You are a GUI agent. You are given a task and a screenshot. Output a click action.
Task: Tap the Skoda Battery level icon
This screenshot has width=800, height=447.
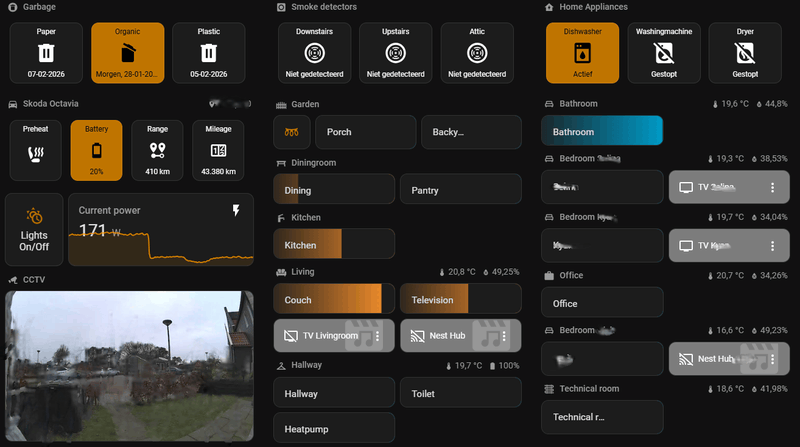pyautogui.click(x=96, y=151)
